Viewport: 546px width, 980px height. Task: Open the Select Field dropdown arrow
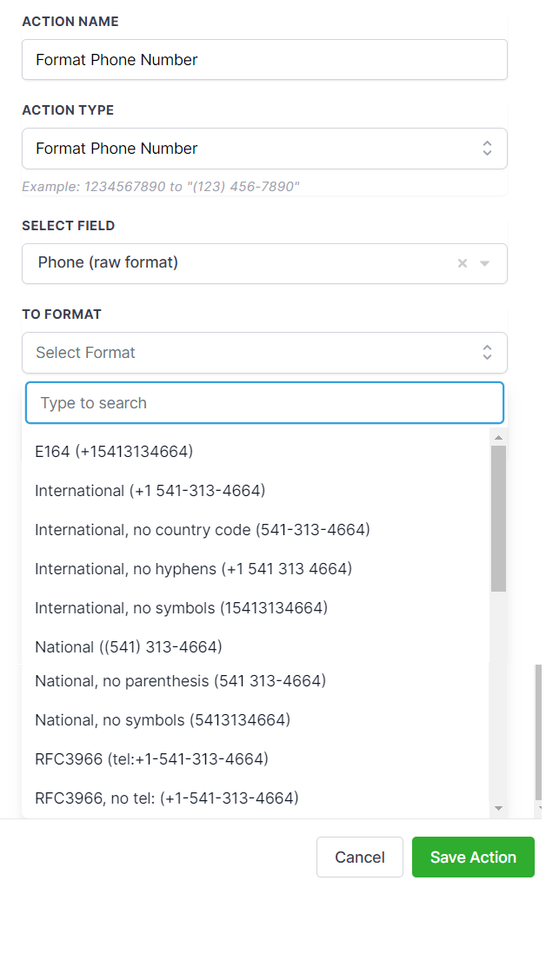485,263
